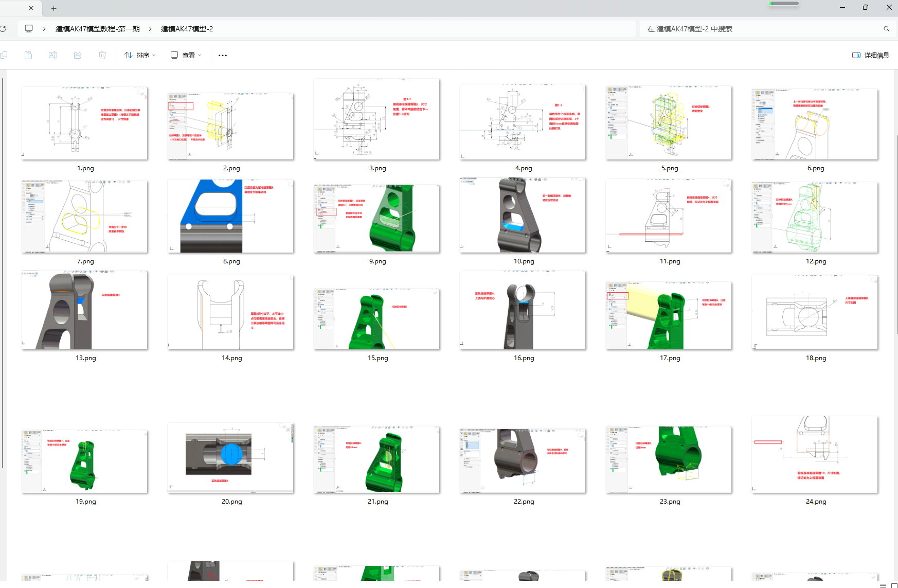Select thumbnail 7.png
The width and height of the screenshot is (898, 588).
[x=85, y=217]
